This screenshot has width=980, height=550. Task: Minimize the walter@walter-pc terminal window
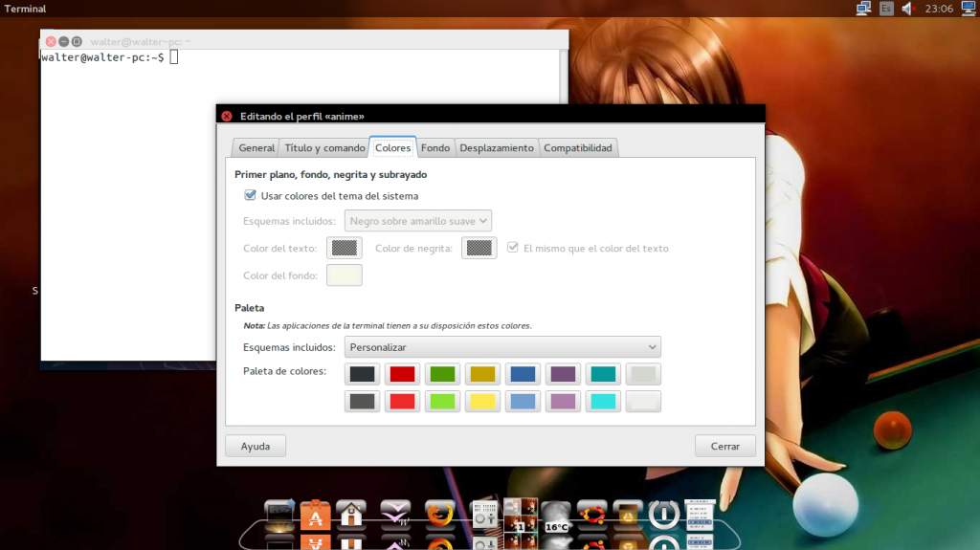point(64,41)
